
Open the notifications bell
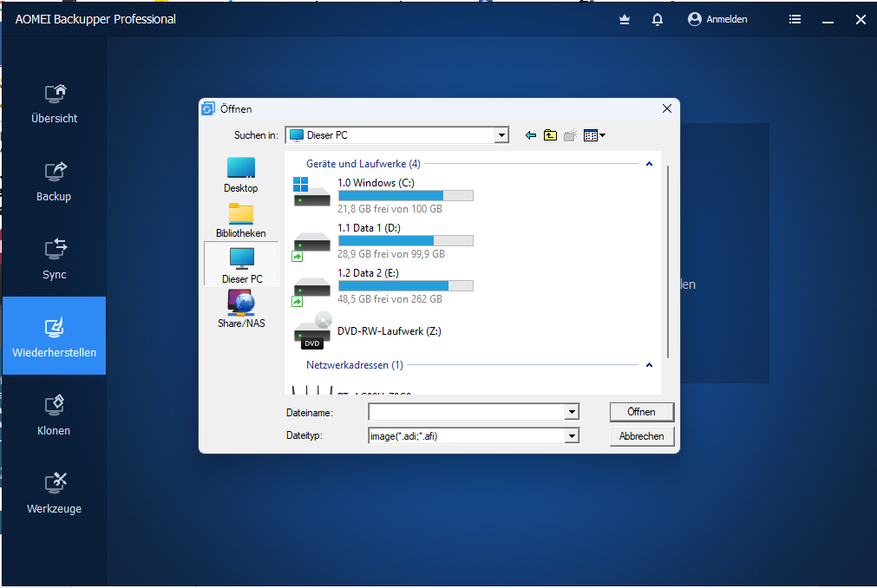click(x=658, y=20)
